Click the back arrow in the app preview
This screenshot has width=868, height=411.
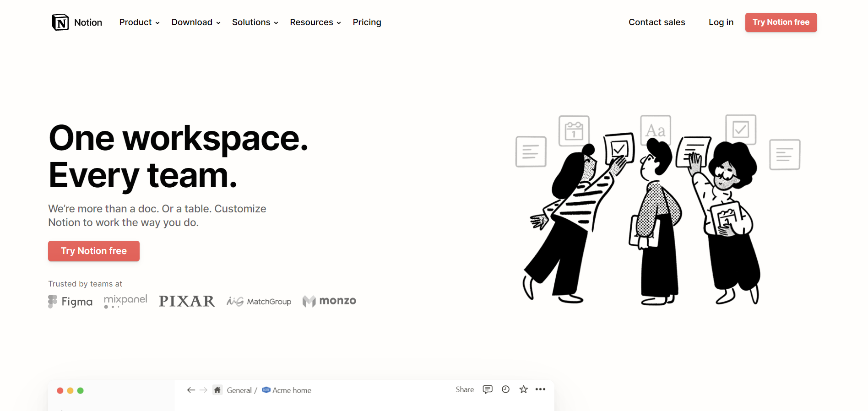pyautogui.click(x=191, y=390)
